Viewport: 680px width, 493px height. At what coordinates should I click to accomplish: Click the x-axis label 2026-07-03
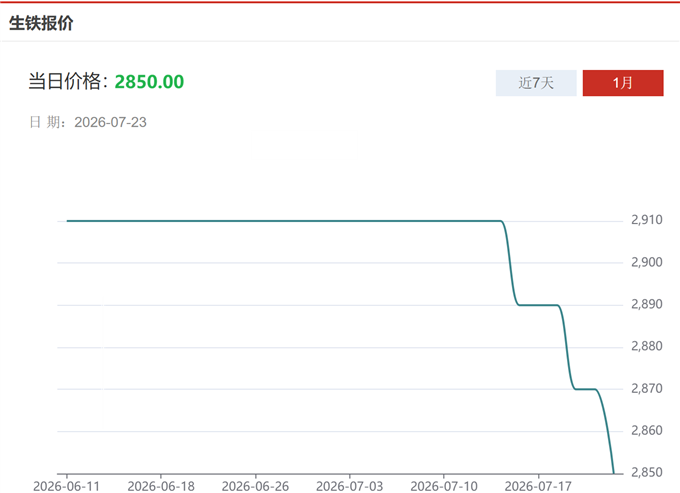tap(350, 486)
